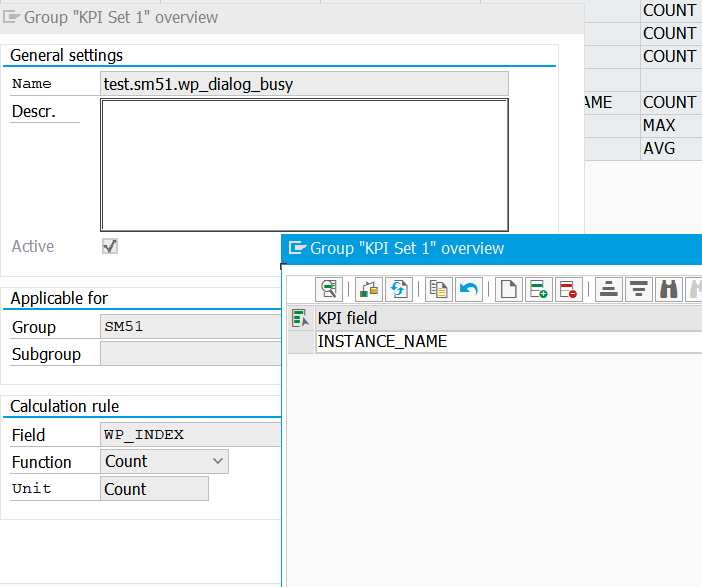This screenshot has width=702, height=587.
Task: Click the Refresh toolbar icon
Action: [x=399, y=290]
